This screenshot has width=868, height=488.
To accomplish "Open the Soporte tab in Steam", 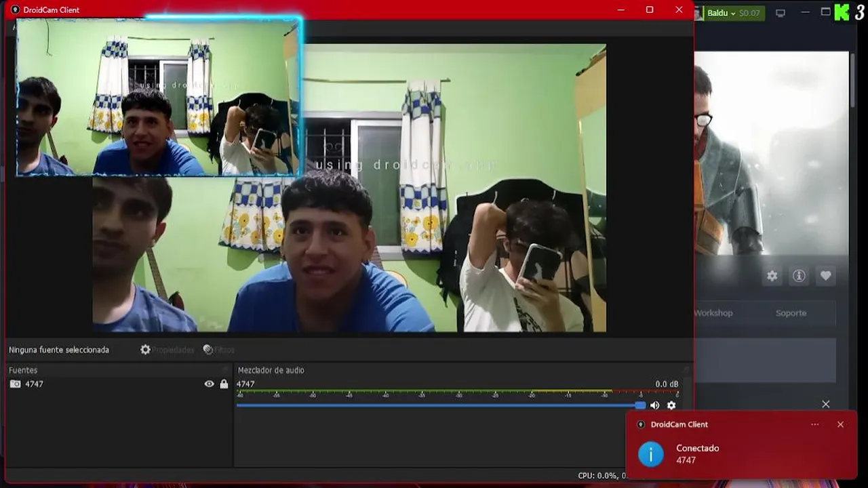I will [x=791, y=313].
